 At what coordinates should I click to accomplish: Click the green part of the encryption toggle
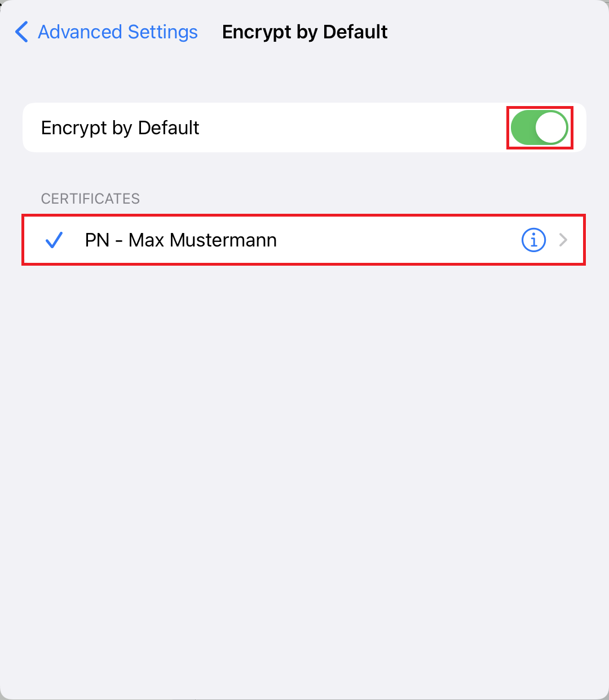pos(523,128)
